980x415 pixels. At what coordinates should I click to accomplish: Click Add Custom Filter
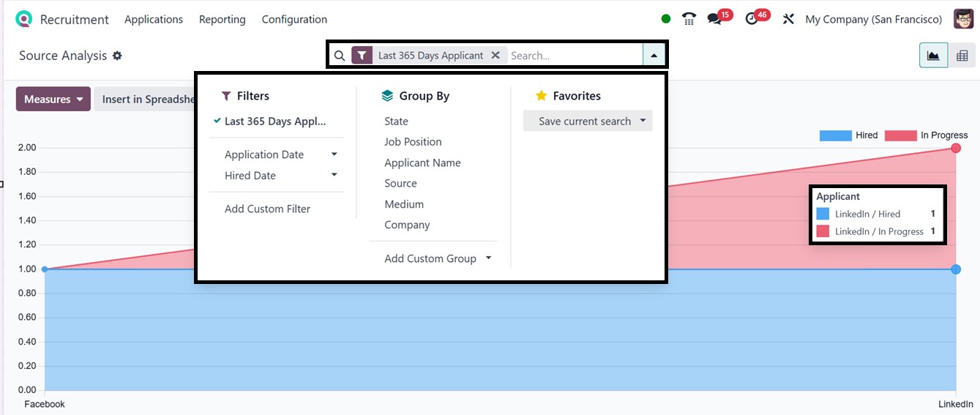267,209
